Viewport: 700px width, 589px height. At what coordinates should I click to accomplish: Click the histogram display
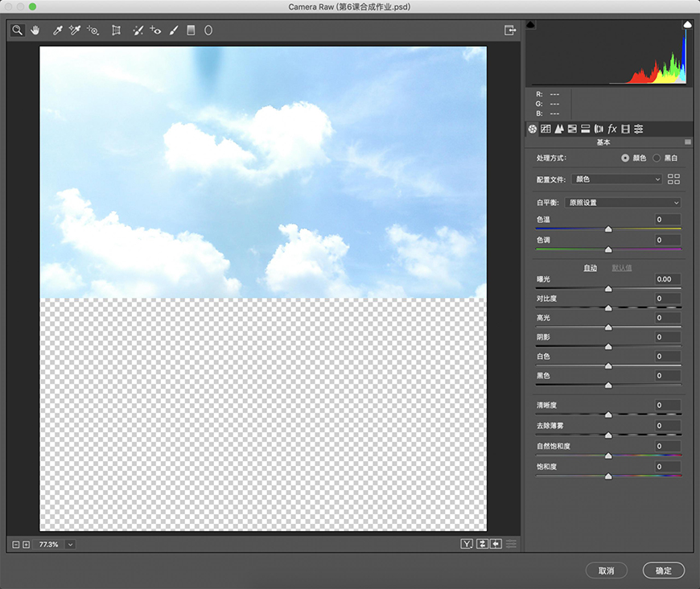point(609,52)
